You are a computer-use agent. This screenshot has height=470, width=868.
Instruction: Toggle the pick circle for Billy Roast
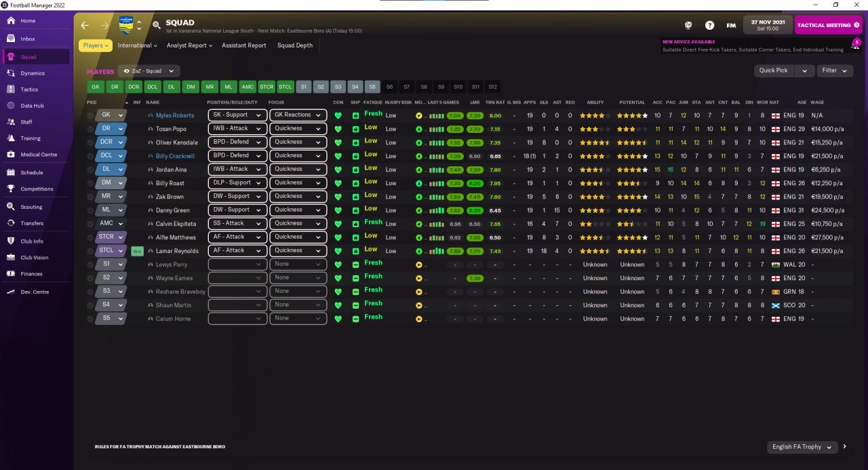(90, 183)
